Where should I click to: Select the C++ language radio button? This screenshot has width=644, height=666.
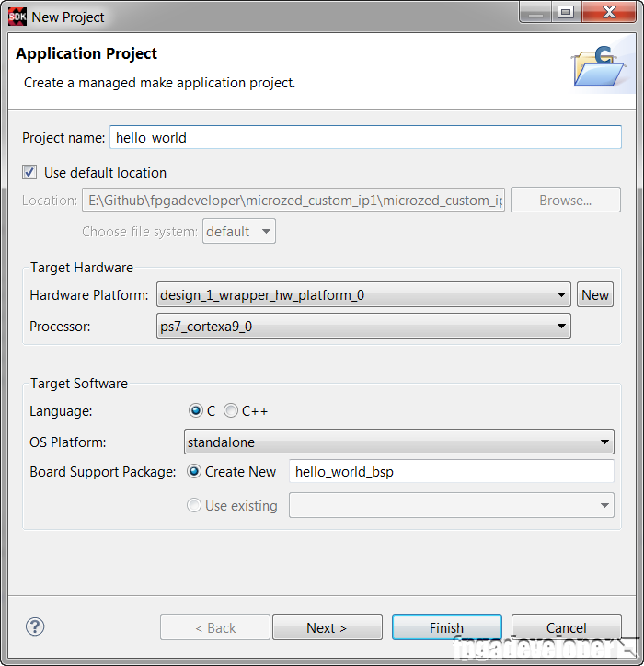(x=231, y=410)
